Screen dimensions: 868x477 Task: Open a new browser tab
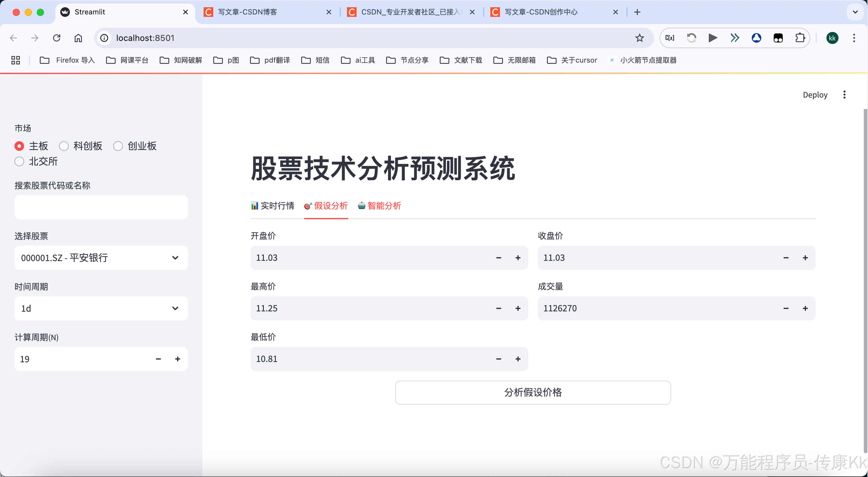pos(637,12)
